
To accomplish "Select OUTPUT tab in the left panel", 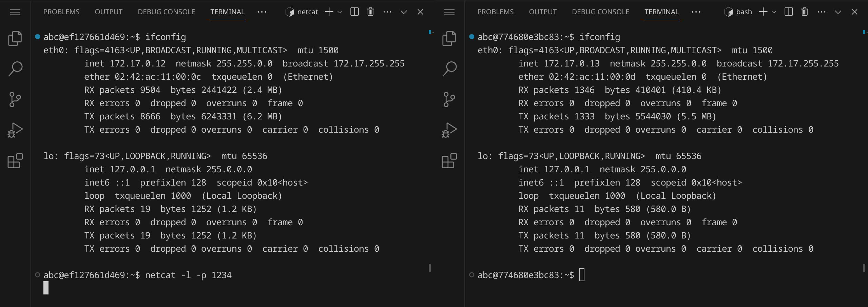I will point(109,12).
